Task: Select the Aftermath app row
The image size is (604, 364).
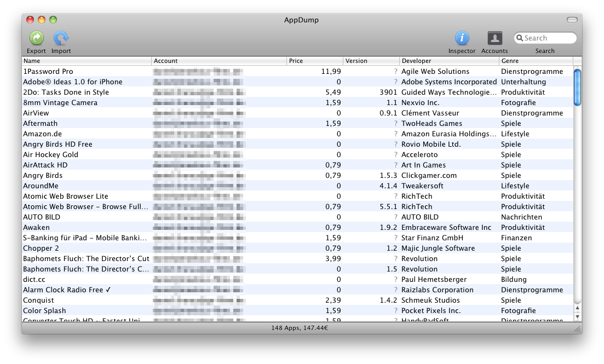Action: point(297,123)
